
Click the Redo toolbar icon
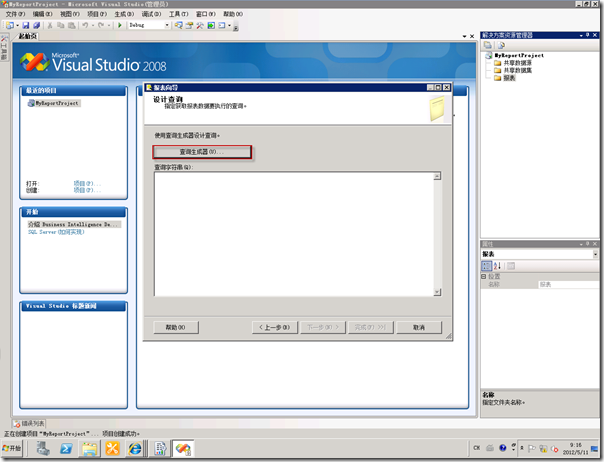(x=101, y=25)
